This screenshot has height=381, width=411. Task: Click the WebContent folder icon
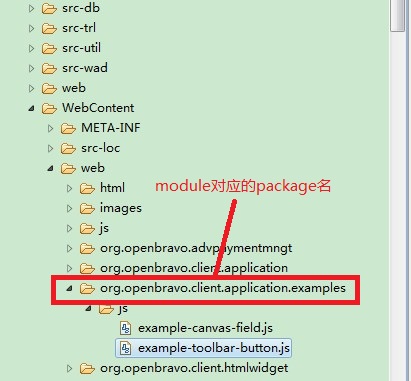coord(49,108)
